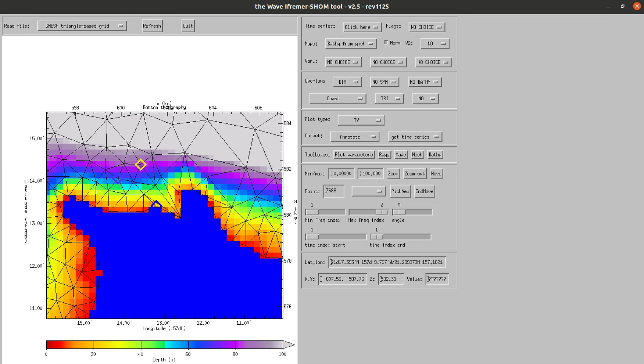Click the PickNew button
This screenshot has height=364, width=644.
400,191
